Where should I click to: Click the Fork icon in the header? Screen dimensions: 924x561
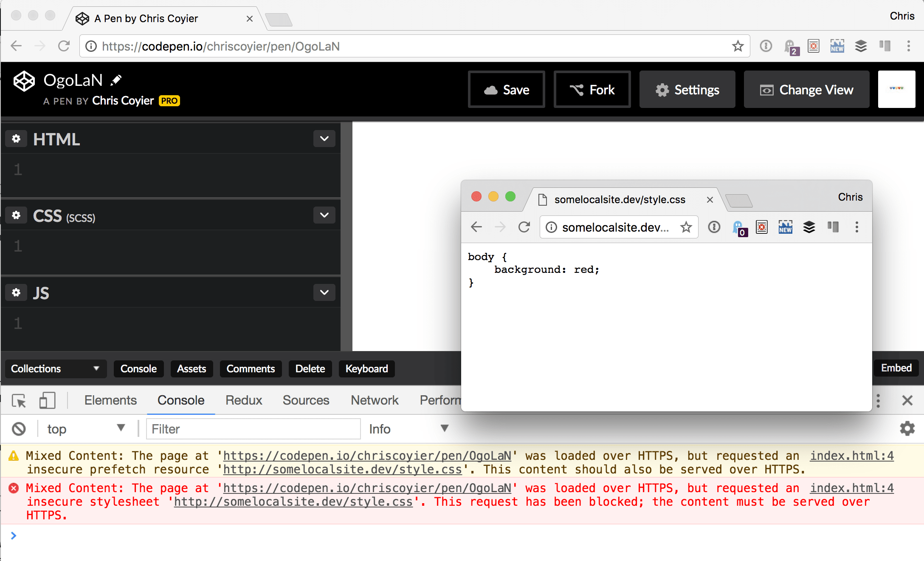tap(577, 89)
